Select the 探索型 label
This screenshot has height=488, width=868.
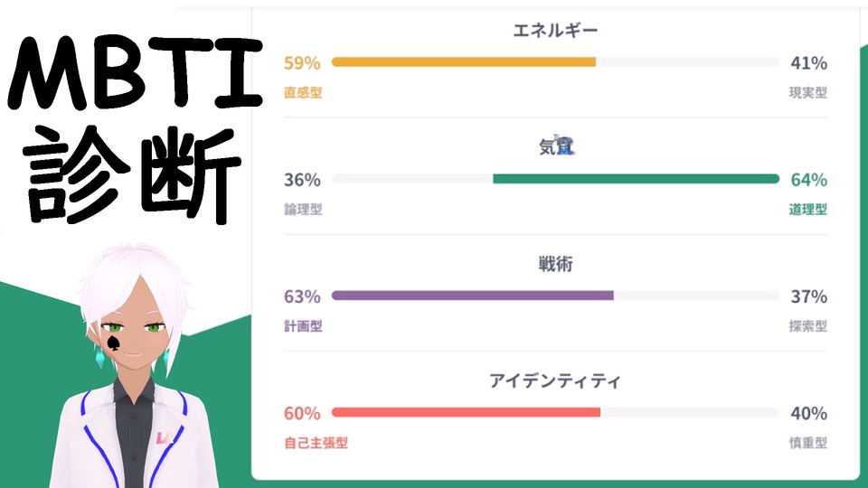[807, 325]
